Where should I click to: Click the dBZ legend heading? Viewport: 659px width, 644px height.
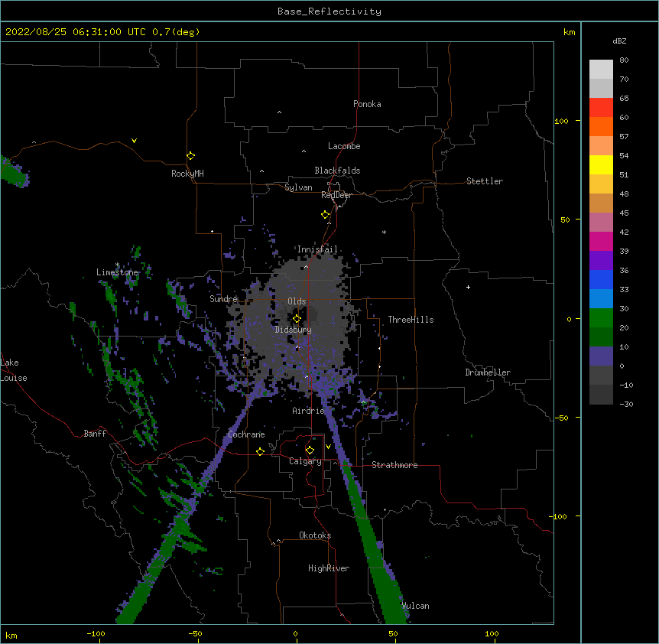(x=619, y=41)
